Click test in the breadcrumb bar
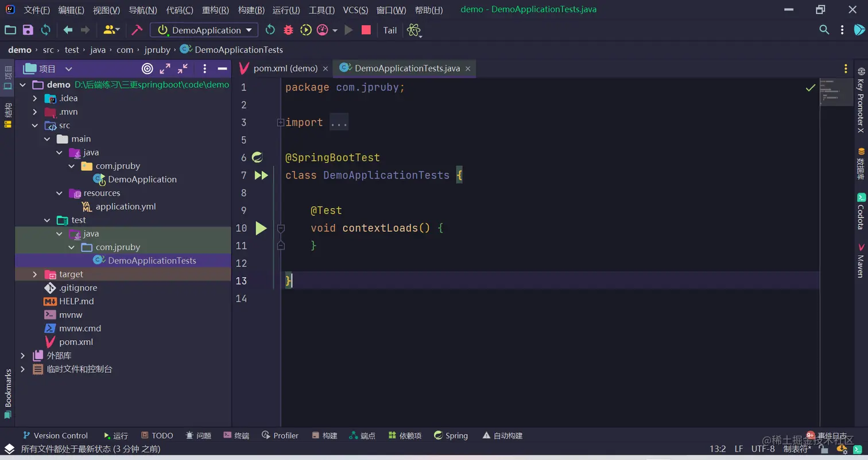 (x=72, y=50)
